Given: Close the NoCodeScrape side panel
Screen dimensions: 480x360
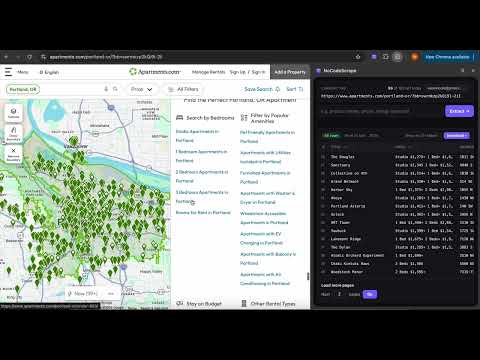Looking at the screenshot, I should pos(473,71).
